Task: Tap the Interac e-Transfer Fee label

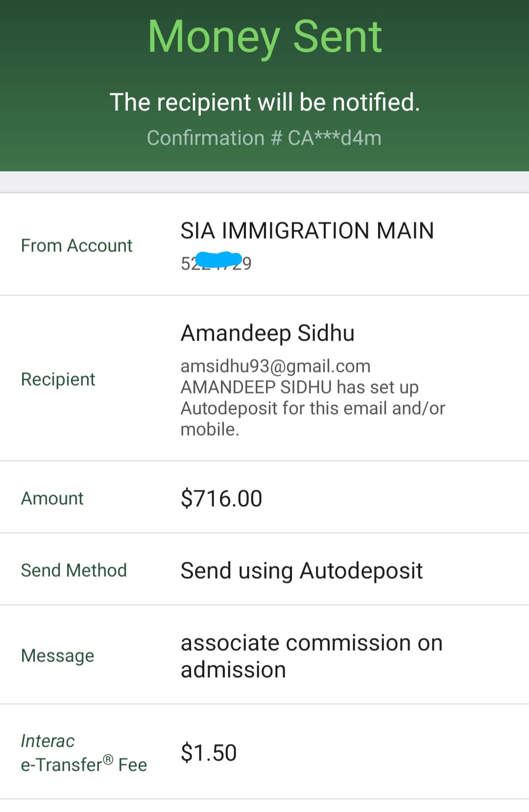Action: tap(84, 753)
